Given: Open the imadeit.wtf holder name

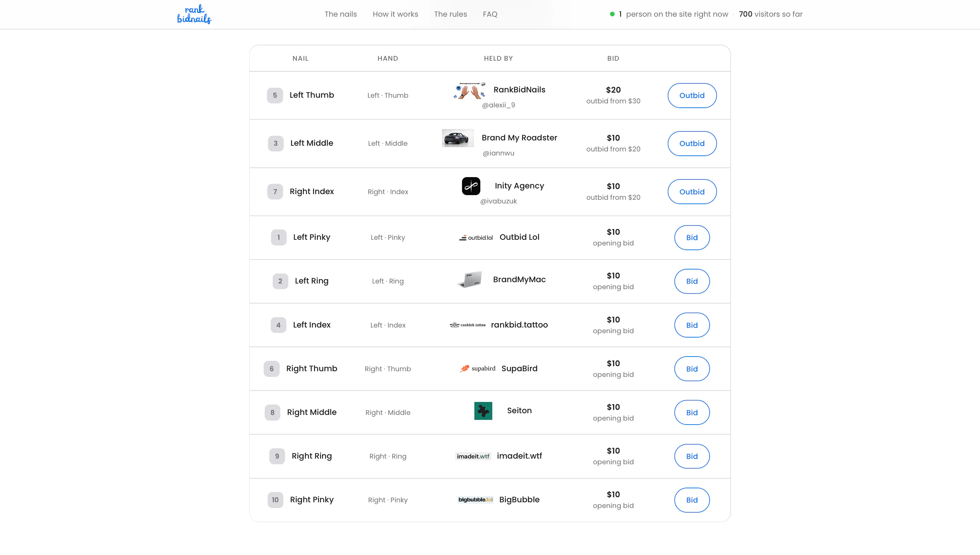Looking at the screenshot, I should (x=519, y=456).
